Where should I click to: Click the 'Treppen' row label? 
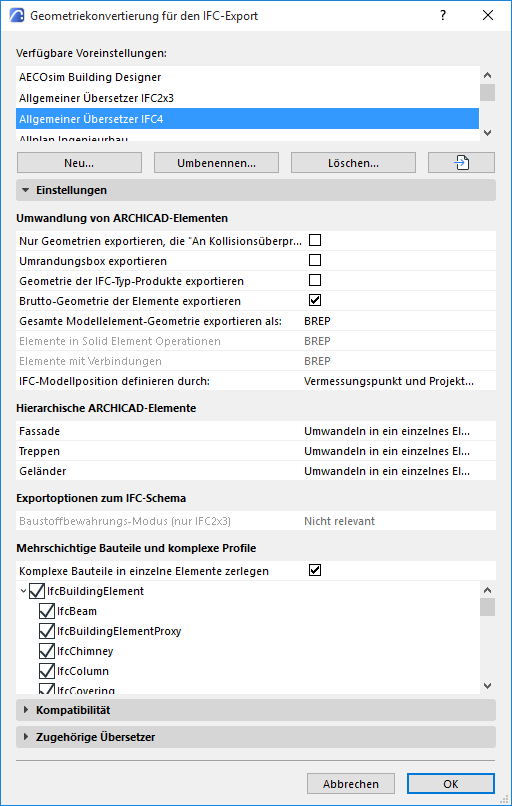pos(40,451)
